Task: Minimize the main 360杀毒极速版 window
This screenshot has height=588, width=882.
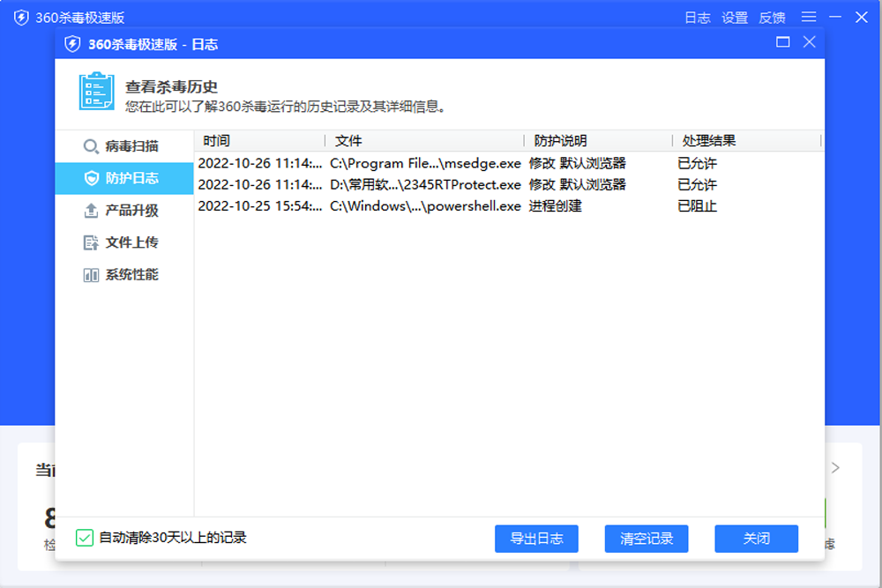Action: [x=835, y=18]
